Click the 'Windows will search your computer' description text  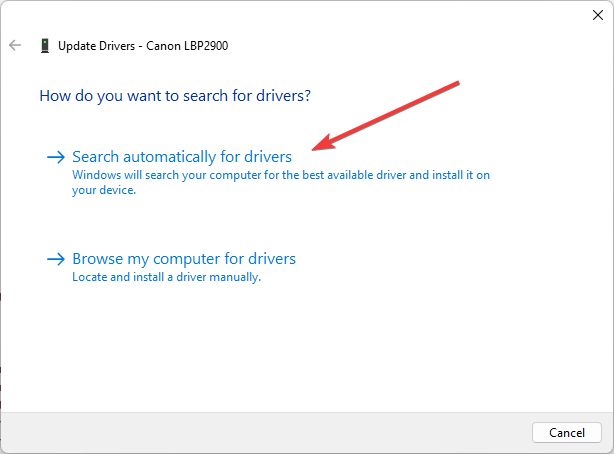[x=281, y=182]
